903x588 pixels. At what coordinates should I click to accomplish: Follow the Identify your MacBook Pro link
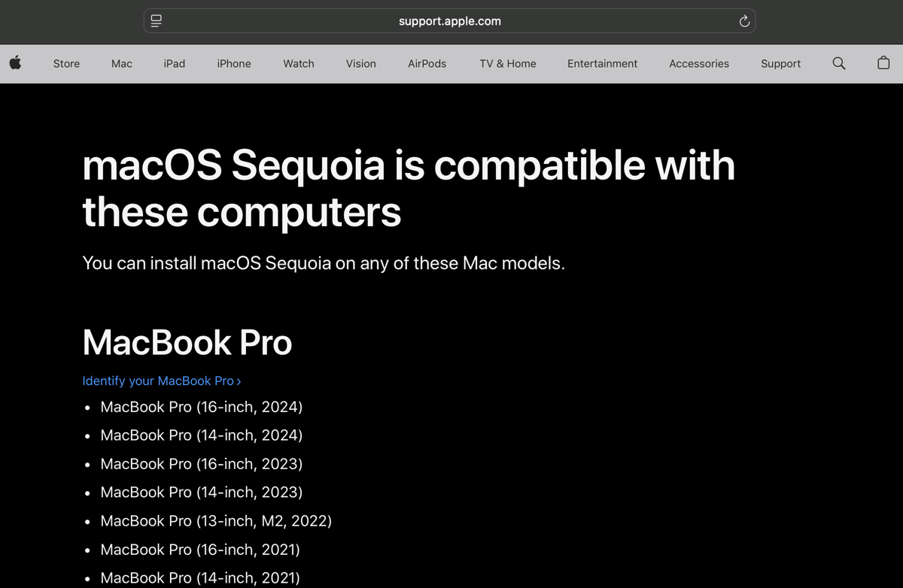[x=157, y=381]
